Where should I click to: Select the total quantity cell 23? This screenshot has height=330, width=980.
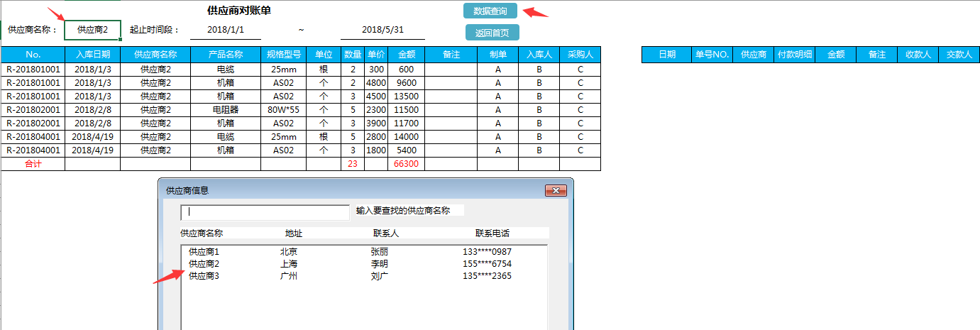click(x=353, y=164)
